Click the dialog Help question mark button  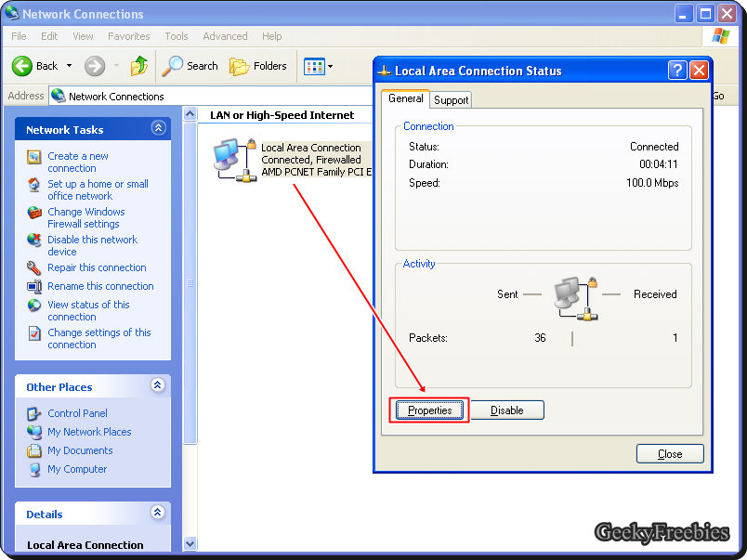[x=677, y=71]
